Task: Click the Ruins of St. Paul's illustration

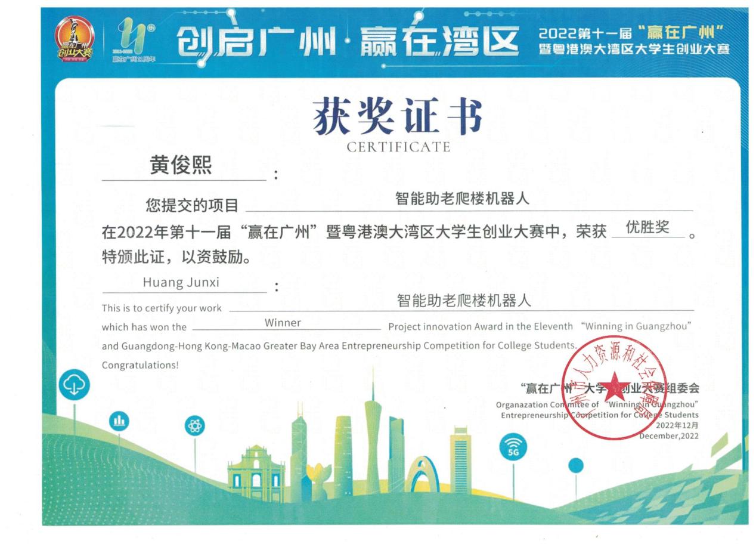Action: click(256, 474)
